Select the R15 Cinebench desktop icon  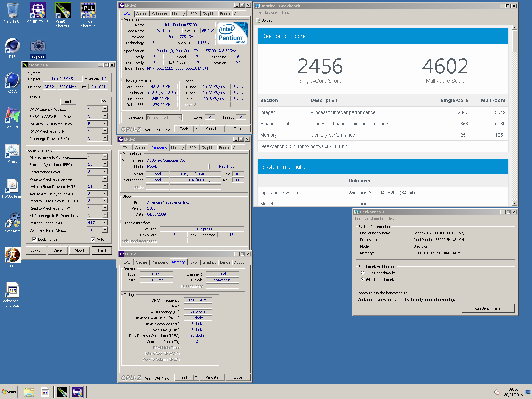pyautogui.click(x=12, y=48)
